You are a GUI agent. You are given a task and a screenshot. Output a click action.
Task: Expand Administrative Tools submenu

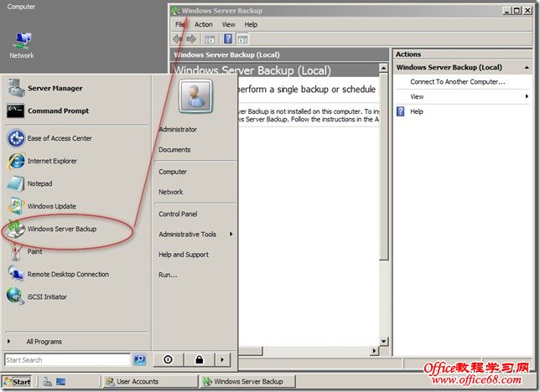pyautogui.click(x=195, y=235)
